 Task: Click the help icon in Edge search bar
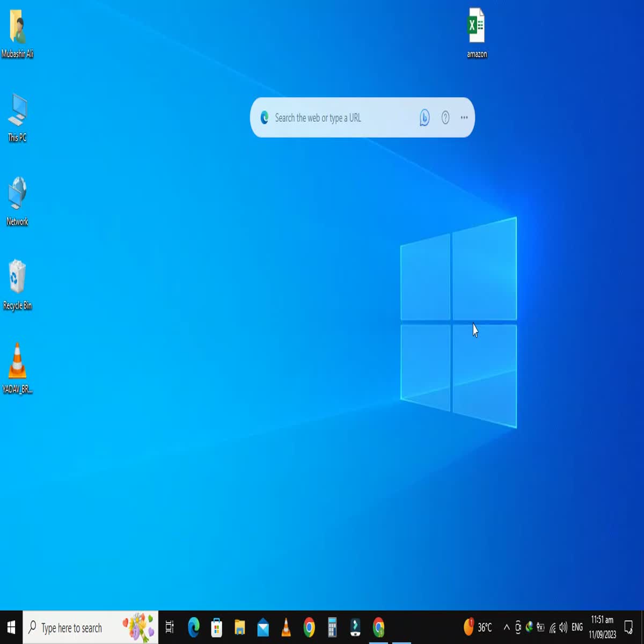445,118
